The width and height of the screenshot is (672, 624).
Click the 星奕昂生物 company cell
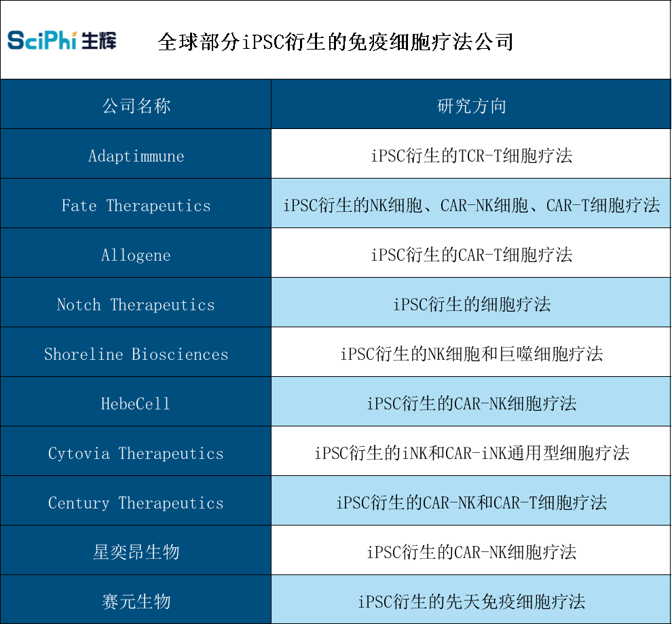(x=136, y=551)
